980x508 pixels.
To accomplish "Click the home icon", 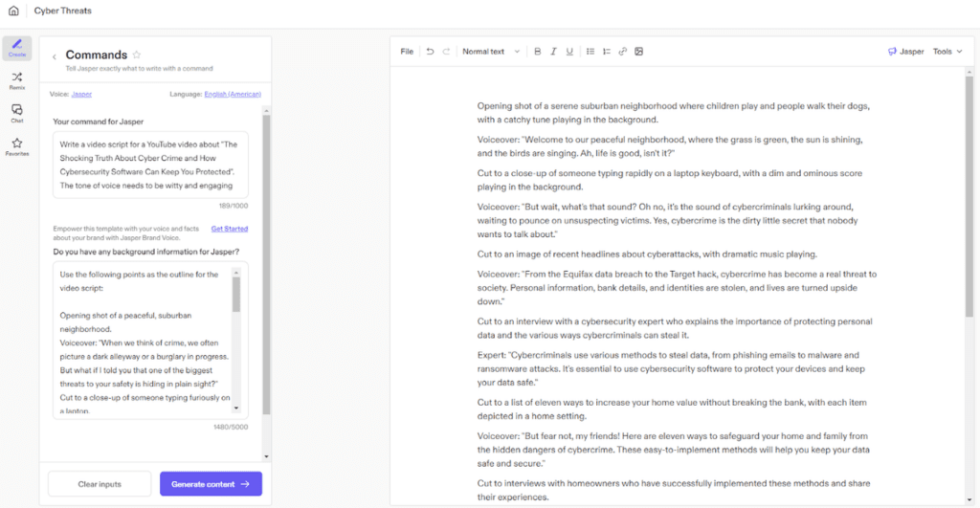I will [13, 11].
